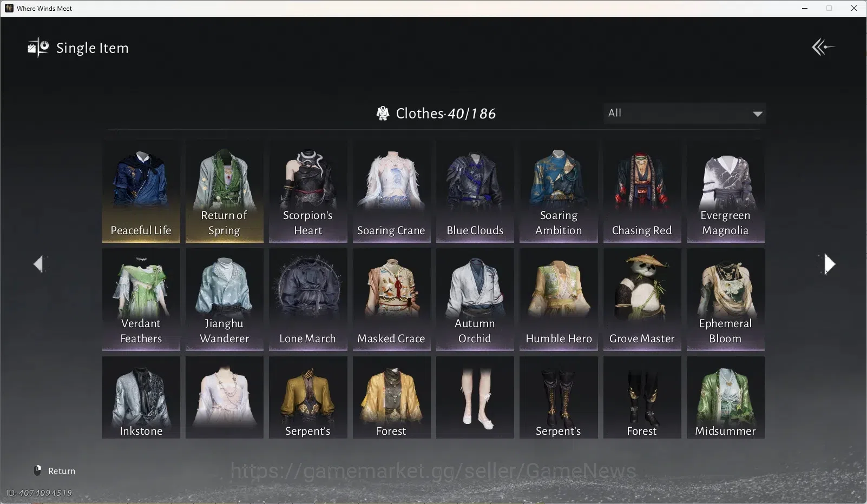
Task: Go to the previous page arrow
Action: pos(38,264)
